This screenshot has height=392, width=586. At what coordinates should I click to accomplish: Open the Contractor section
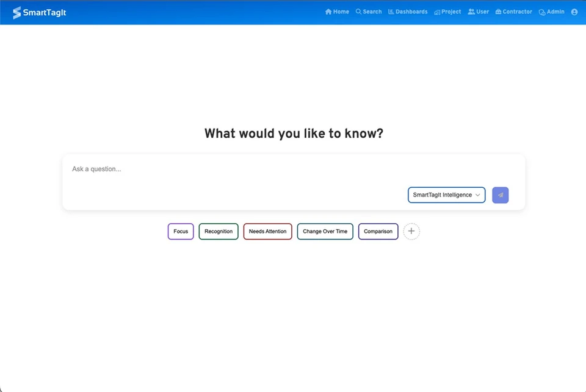[x=513, y=12]
